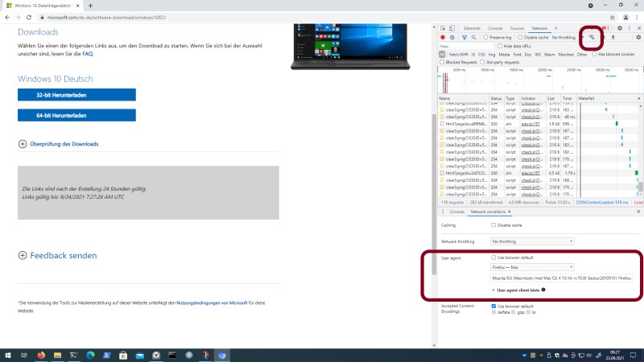Click the 32-bit Herunterladen button
644x362 pixels.
[x=76, y=95]
